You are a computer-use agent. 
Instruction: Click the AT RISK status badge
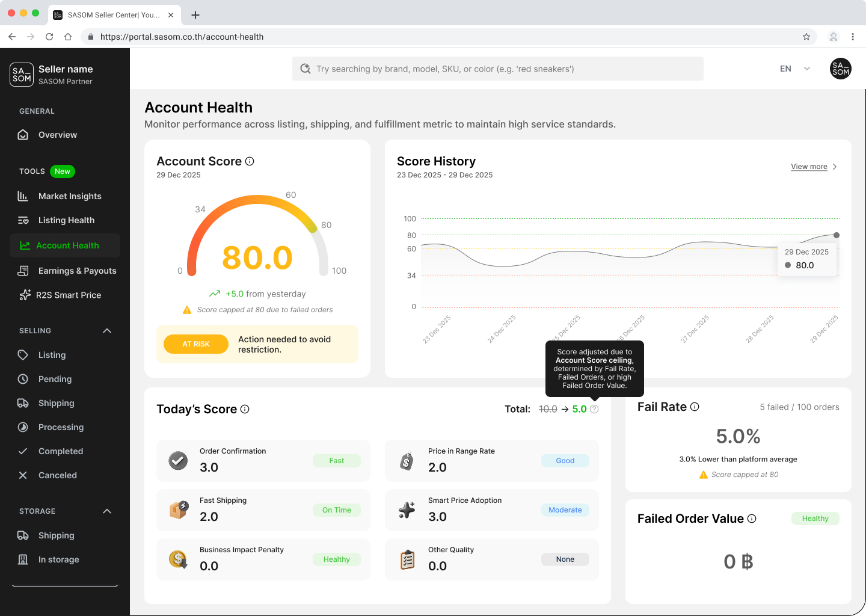pos(196,344)
